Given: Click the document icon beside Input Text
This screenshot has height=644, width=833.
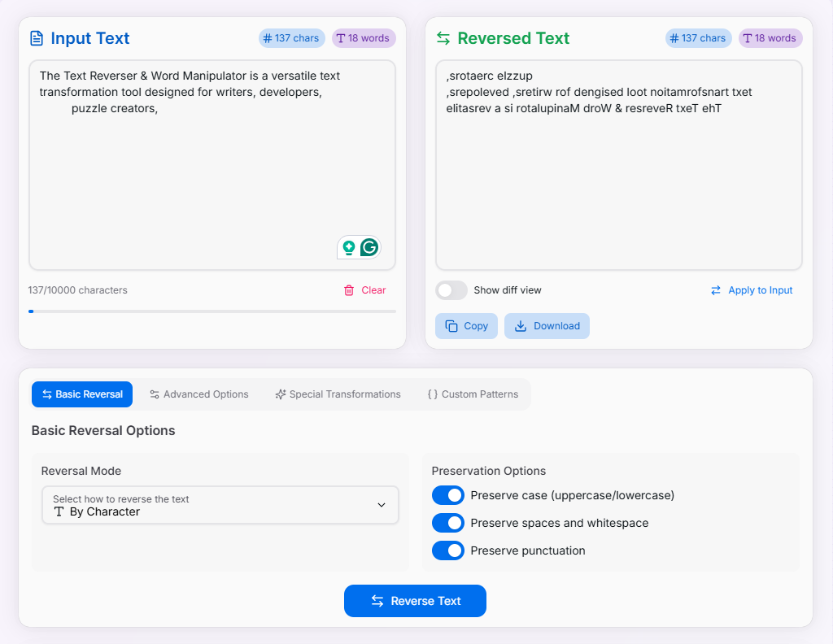Looking at the screenshot, I should pos(37,37).
